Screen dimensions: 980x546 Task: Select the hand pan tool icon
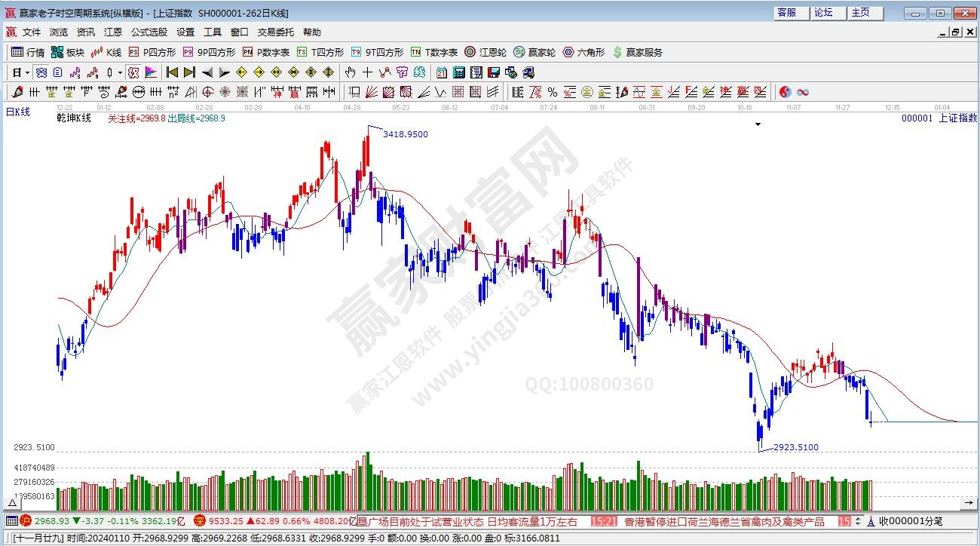coord(350,72)
